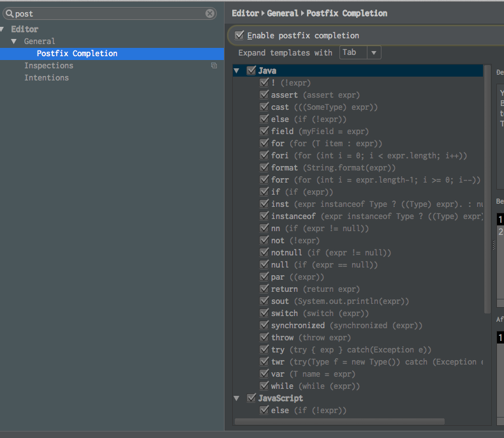Toggle the return template checkbox
The height and width of the screenshot is (438, 504).
point(264,289)
